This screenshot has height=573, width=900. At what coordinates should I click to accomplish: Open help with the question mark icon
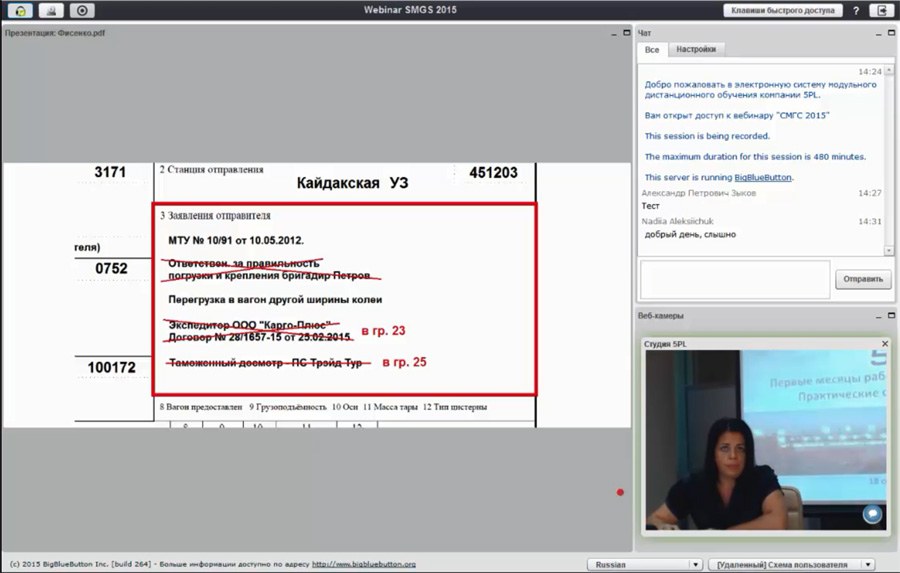[856, 10]
